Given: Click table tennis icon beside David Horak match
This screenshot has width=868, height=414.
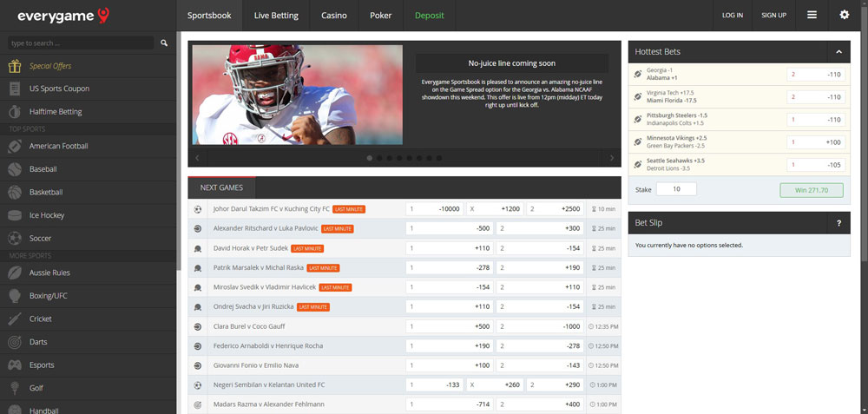Looking at the screenshot, I should coord(198,248).
